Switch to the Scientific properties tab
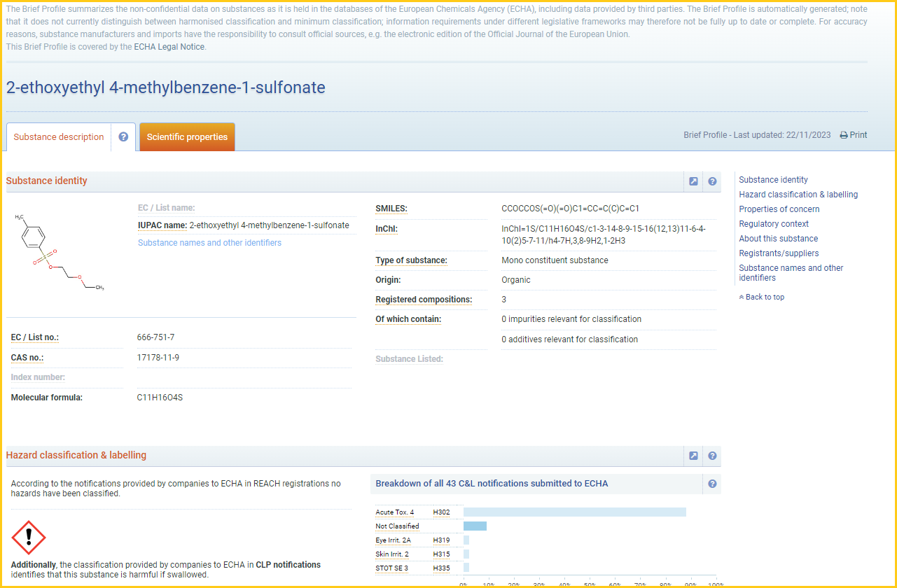897x588 pixels. 187,137
